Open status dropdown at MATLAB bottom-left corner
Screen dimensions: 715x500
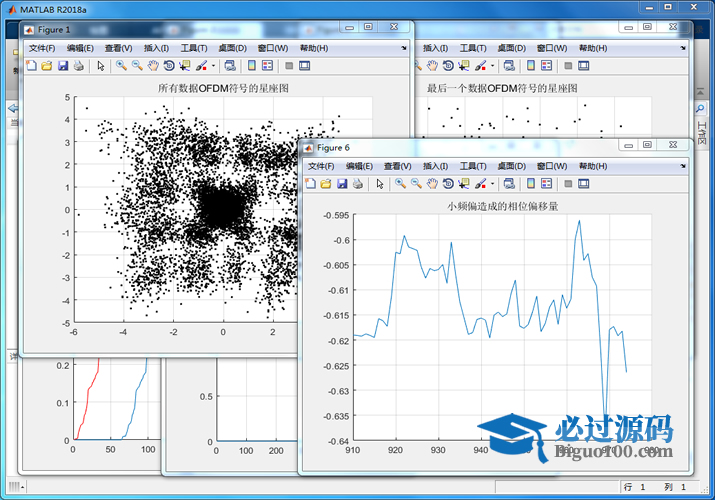pos(16,487)
